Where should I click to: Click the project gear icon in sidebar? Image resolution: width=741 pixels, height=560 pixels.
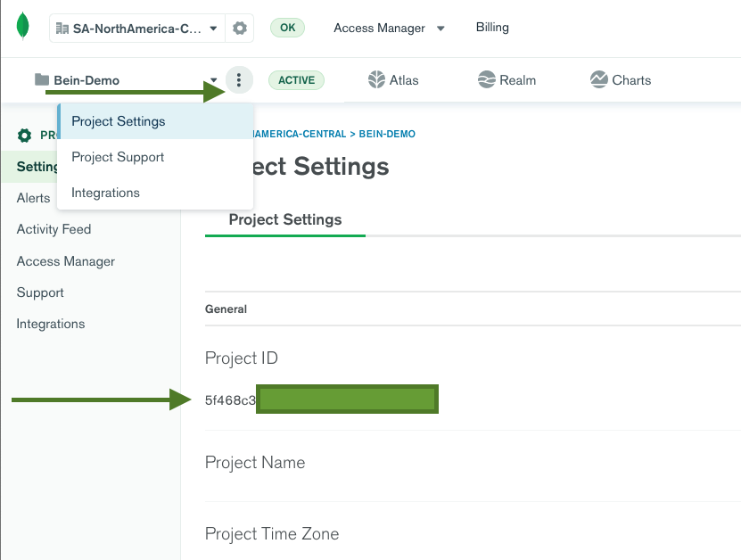25,136
